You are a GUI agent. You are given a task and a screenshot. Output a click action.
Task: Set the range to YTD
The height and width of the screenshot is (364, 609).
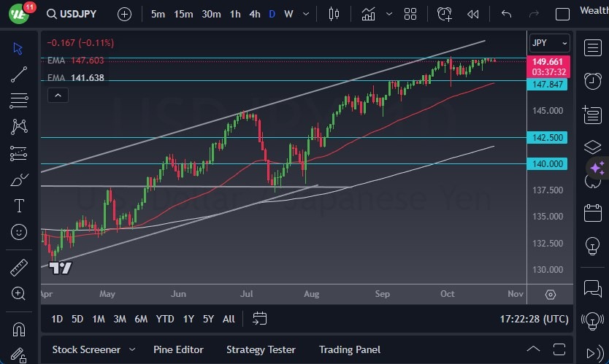pyautogui.click(x=165, y=319)
